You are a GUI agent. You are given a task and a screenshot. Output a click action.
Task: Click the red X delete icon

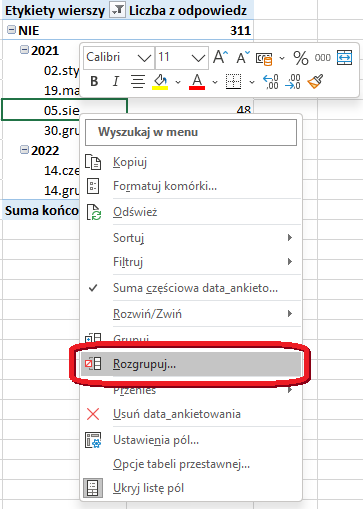click(93, 414)
